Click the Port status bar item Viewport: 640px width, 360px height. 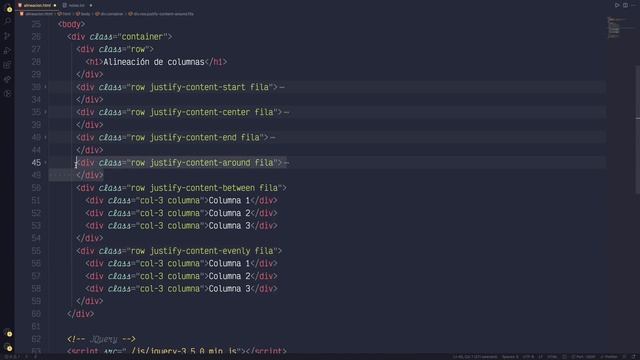(584, 357)
